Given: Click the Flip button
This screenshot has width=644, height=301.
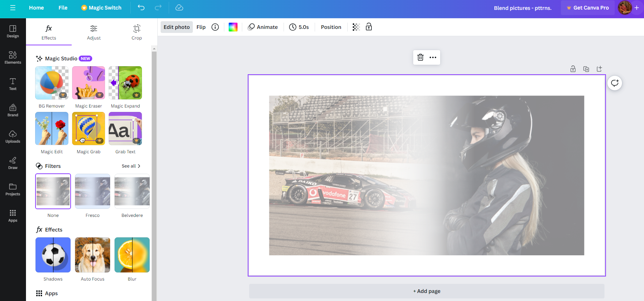Looking at the screenshot, I should [x=201, y=27].
